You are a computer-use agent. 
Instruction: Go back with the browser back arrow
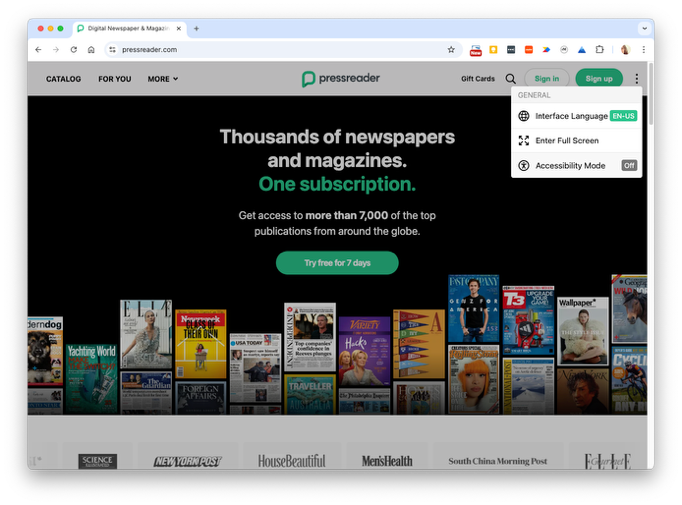(38, 50)
